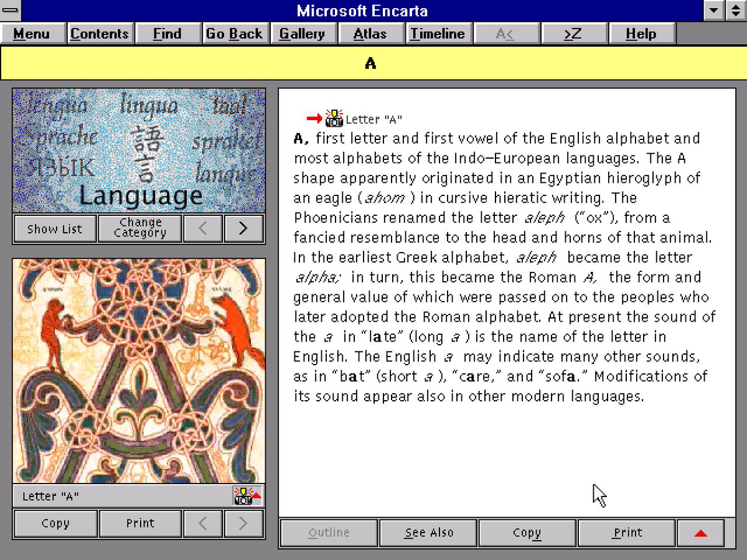Open the Gallery
Screen dimensions: 747x560
(303, 34)
